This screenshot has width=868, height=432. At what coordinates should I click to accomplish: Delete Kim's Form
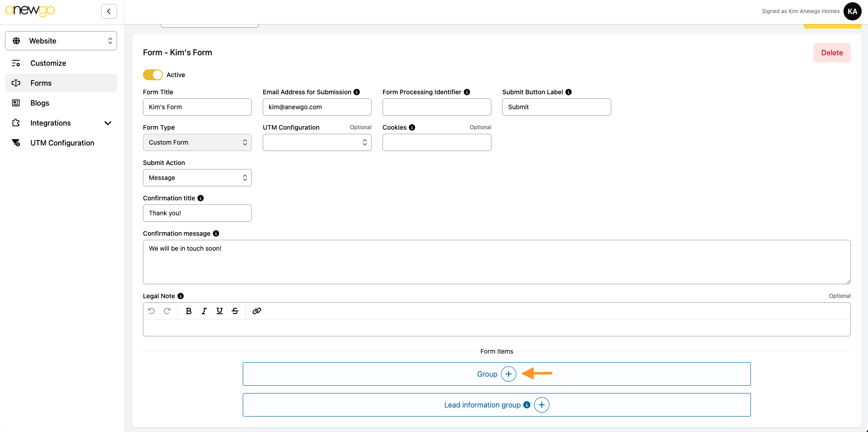[x=832, y=53]
